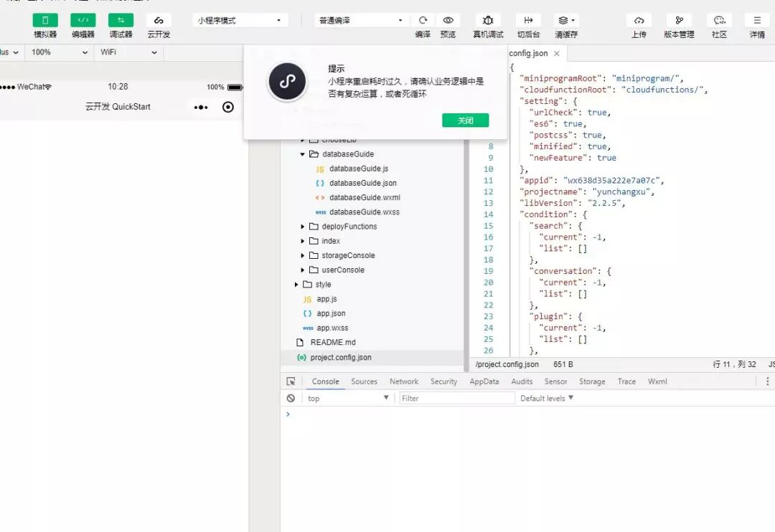This screenshot has width=775, height=532.
Task: Select project.config.json in file tree
Action: (372, 357)
